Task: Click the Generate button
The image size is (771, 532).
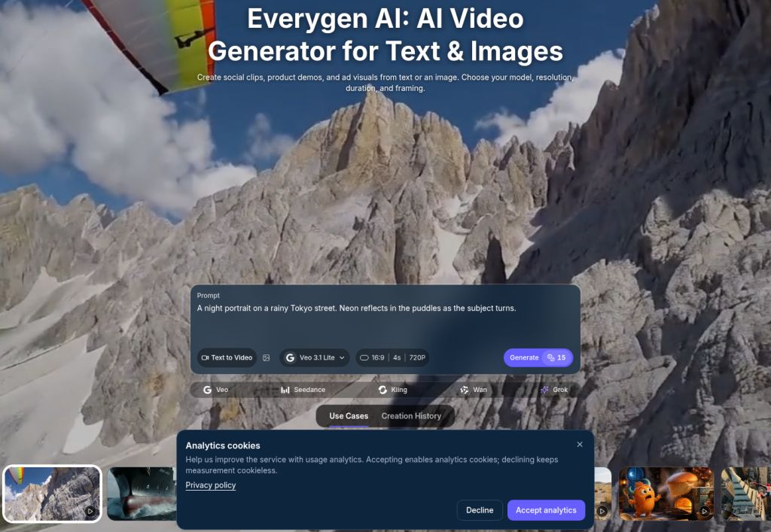Action: pyautogui.click(x=538, y=357)
